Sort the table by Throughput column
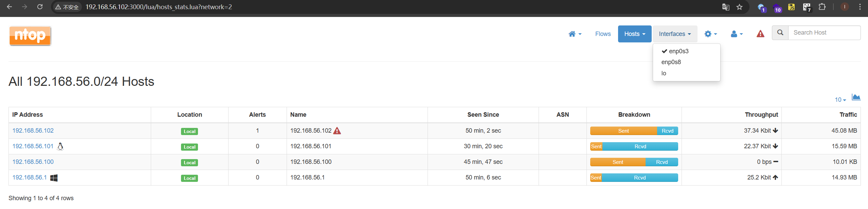The image size is (868, 209). [x=761, y=115]
